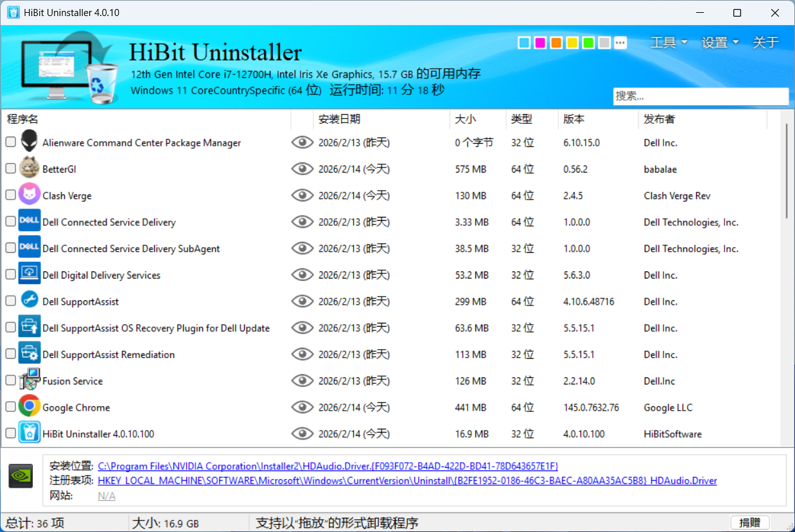Click the Dell SupportAssist icon
This screenshot has height=532, width=795.
(29, 300)
